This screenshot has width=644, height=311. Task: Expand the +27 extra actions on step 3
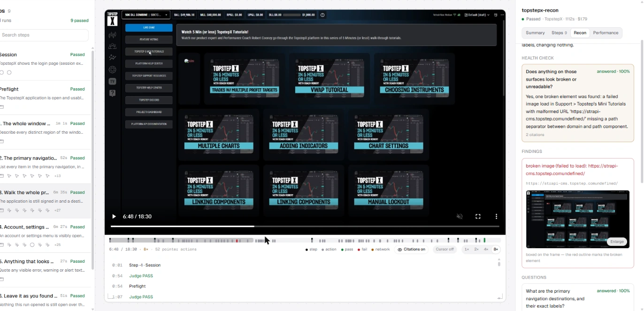tap(57, 210)
